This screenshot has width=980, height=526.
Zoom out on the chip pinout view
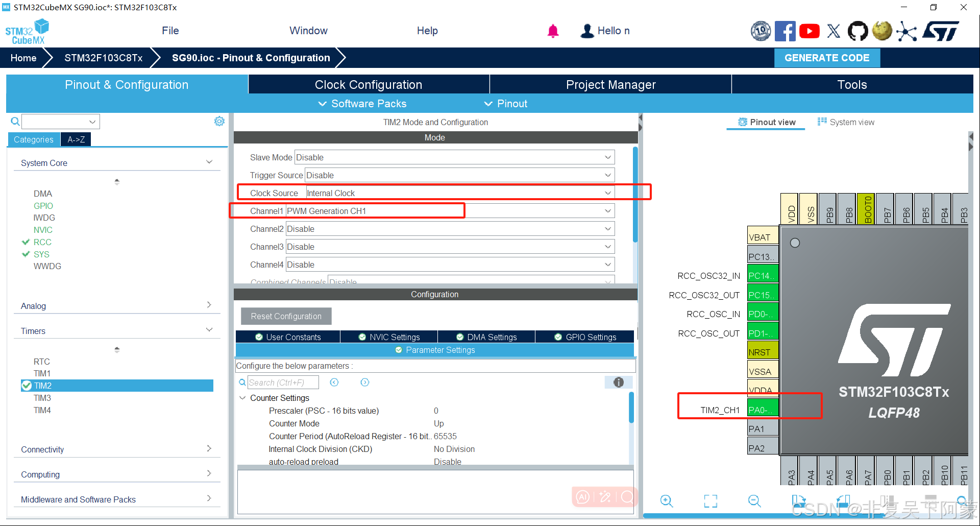pyautogui.click(x=754, y=501)
